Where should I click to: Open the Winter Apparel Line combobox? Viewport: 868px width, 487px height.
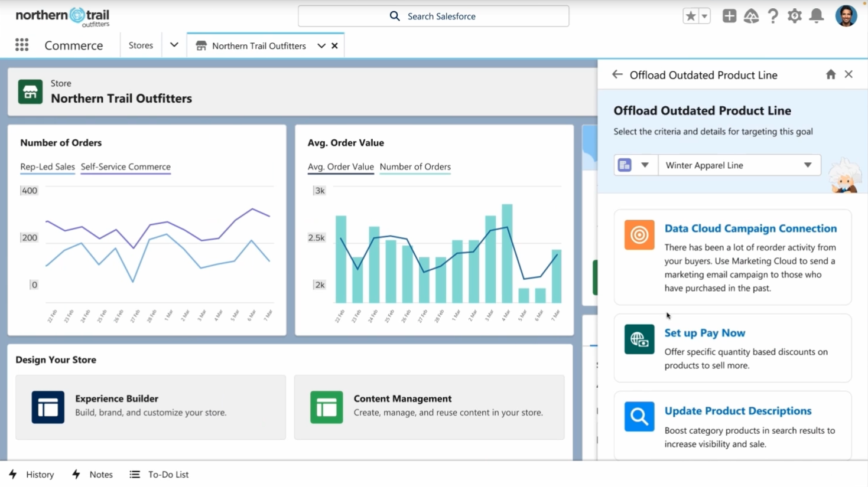[x=739, y=165]
